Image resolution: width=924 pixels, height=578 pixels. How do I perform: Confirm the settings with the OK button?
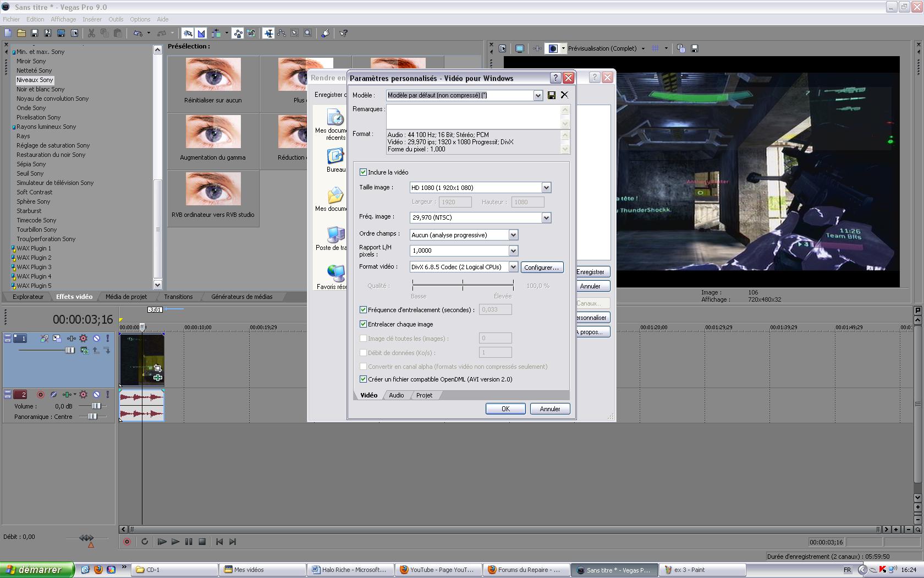tap(505, 409)
